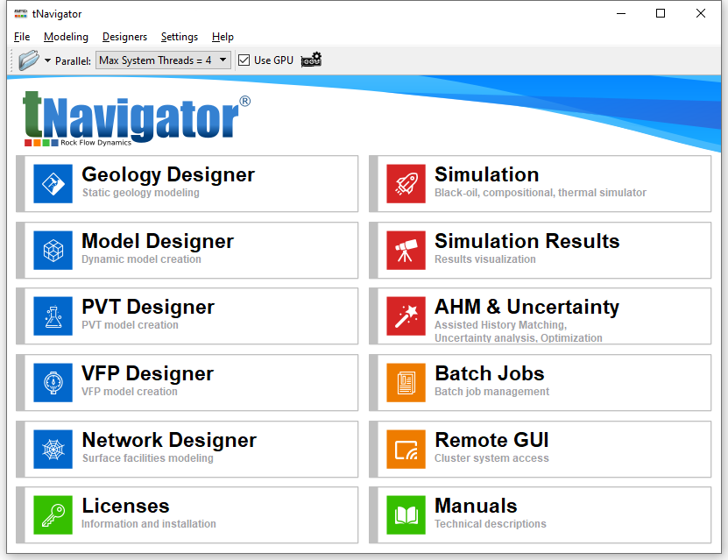Open the arrow beside the folder icon
728x560 pixels.
(x=47, y=60)
